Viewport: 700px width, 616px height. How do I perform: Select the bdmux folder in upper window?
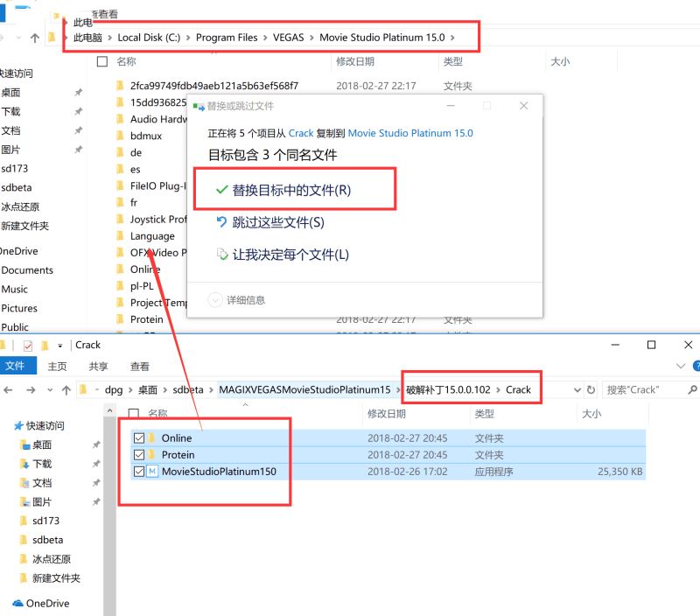coord(139,136)
